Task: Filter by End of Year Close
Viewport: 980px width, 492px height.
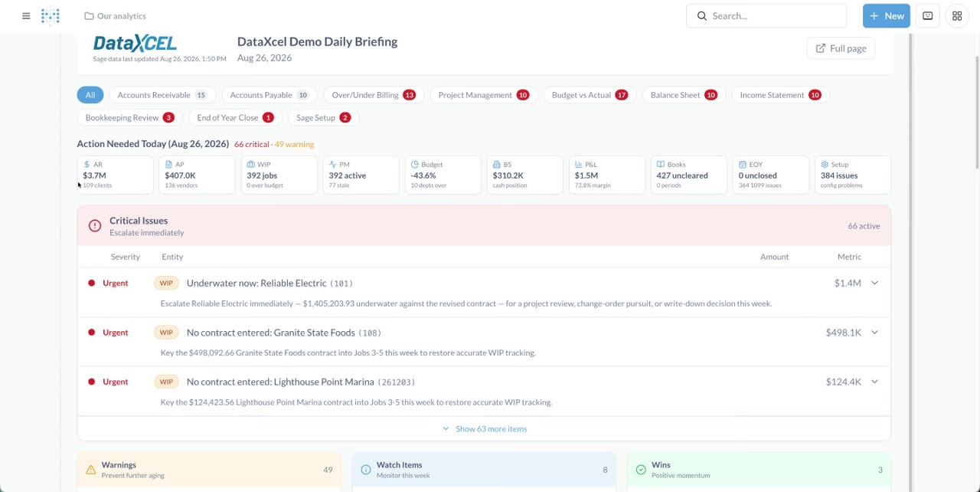Action: [235, 118]
